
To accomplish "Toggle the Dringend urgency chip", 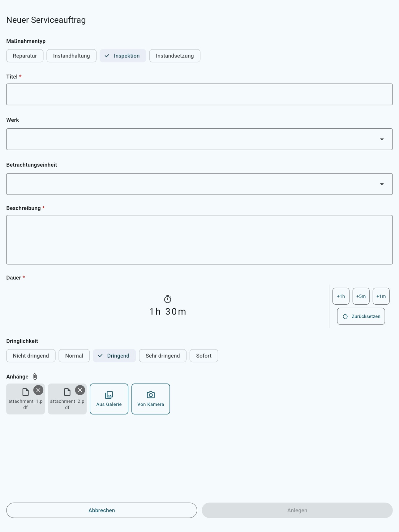I will point(114,356).
